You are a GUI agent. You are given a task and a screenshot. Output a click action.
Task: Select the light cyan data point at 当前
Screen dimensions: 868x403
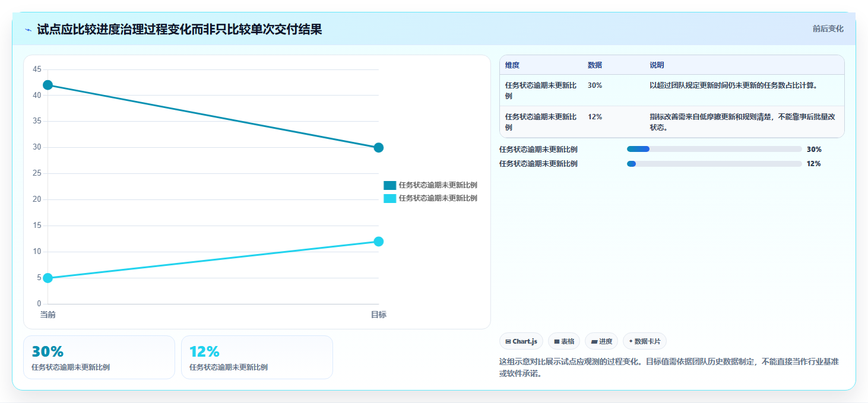point(47,278)
